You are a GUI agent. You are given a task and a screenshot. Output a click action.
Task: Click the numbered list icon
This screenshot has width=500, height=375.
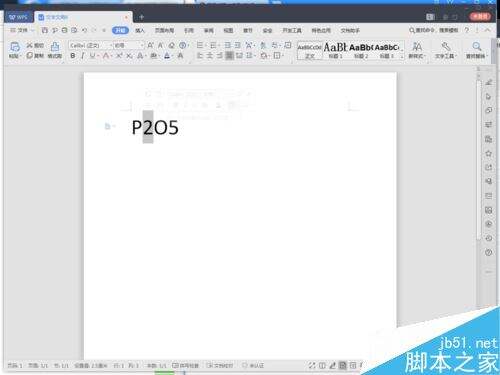214,45
